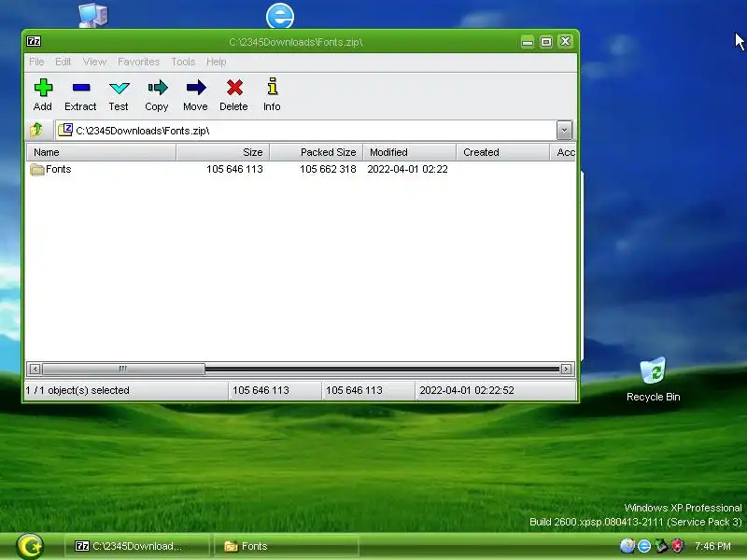Screen dimensions: 747x560
Task: Click the Extract toolbar icon
Action: coord(81,88)
